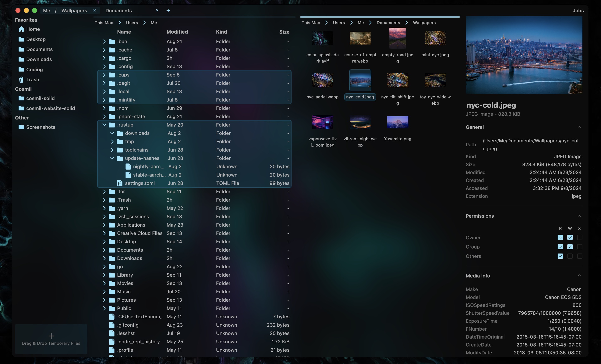
Task: Select the Yosemite.png thumbnail
Action: click(x=397, y=123)
